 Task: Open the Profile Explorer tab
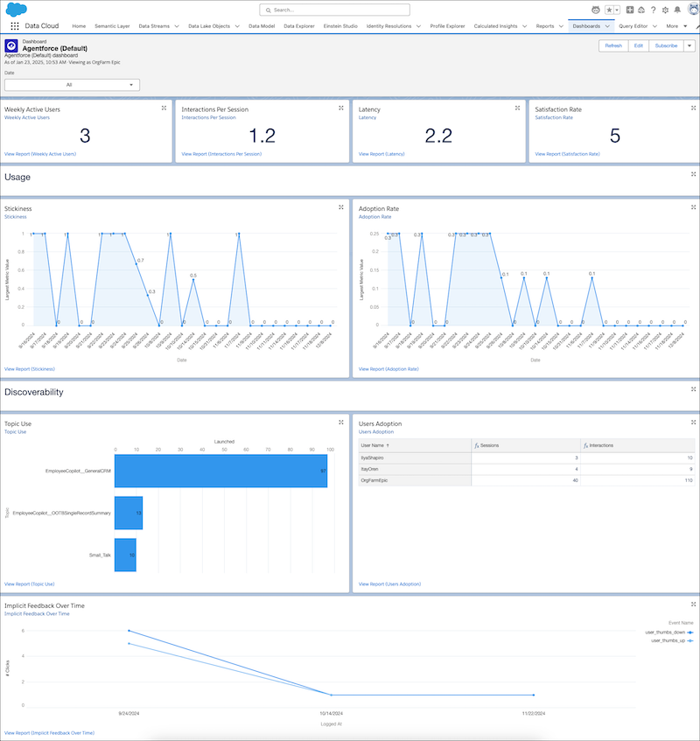point(447,26)
